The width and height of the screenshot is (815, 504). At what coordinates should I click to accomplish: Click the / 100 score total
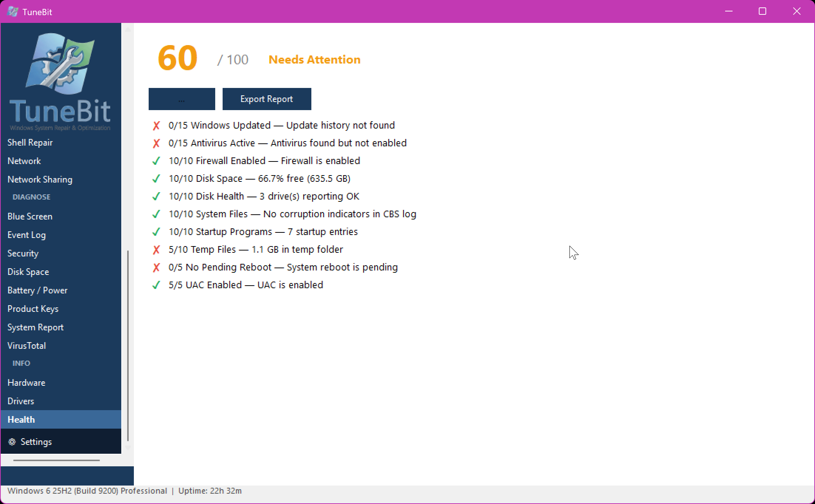click(x=233, y=59)
